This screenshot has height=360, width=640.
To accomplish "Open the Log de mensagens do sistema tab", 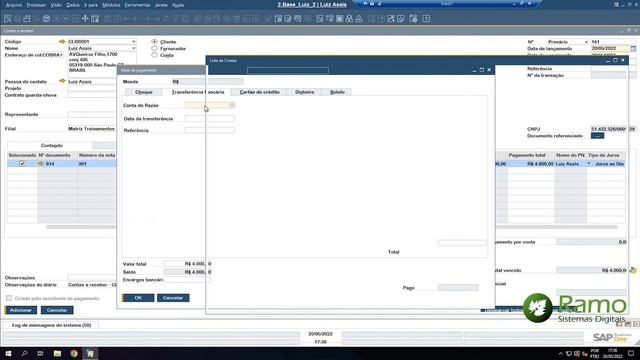I will click(x=51, y=325).
